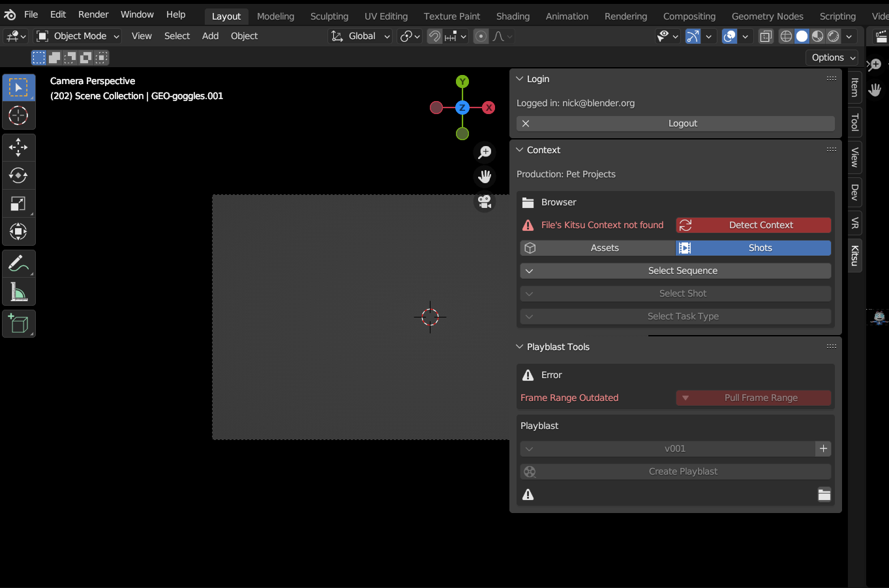The height and width of the screenshot is (588, 889).
Task: Toggle snapping magnet in the header
Action: [x=434, y=37]
